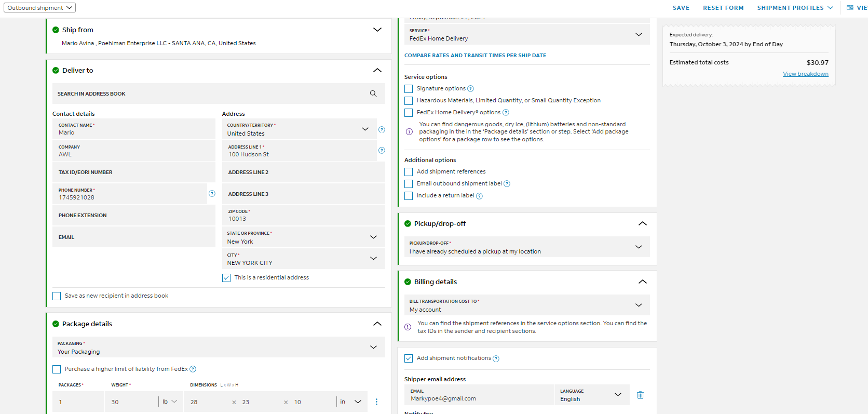Screen dimensions: 868x414
Task: Click the shipper Email field
Action: coord(479,395)
